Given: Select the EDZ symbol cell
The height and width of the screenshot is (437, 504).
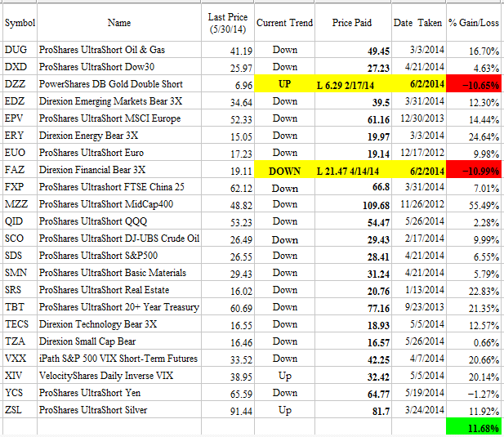Looking at the screenshot, I should [20, 101].
